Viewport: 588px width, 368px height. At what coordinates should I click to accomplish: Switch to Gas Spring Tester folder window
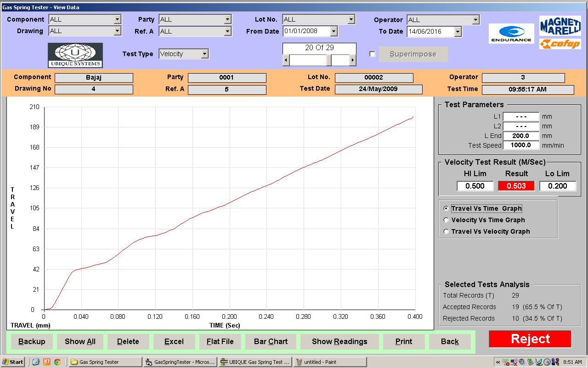point(105,362)
